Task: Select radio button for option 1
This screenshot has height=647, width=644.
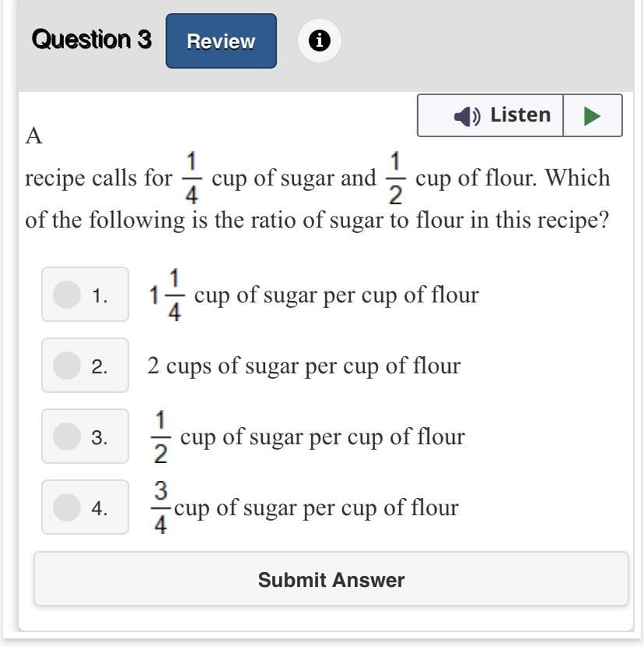Action: click(x=67, y=295)
